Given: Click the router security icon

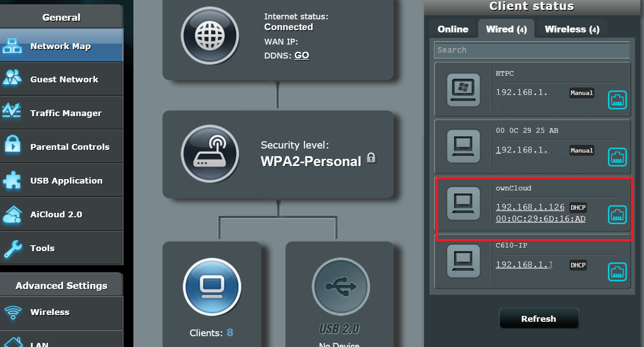Looking at the screenshot, I should coord(210,153).
